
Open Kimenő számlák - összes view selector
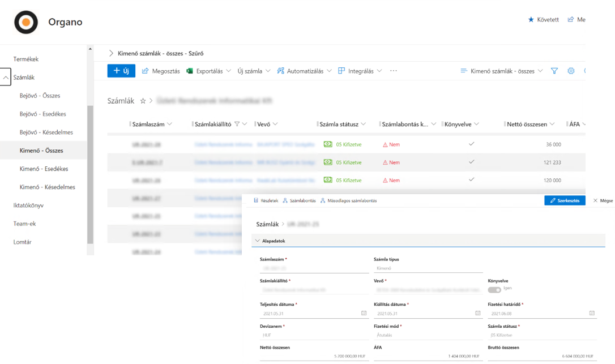[x=501, y=71]
